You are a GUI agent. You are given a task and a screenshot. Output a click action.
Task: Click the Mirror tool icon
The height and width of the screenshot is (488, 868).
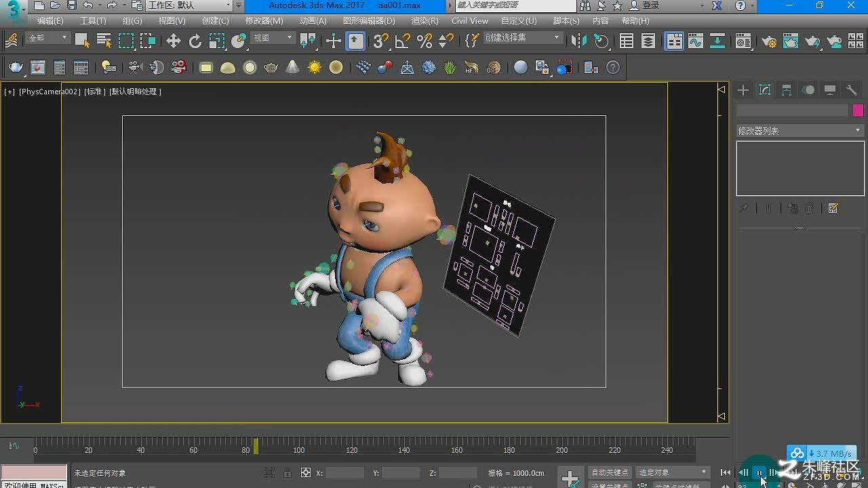(578, 41)
